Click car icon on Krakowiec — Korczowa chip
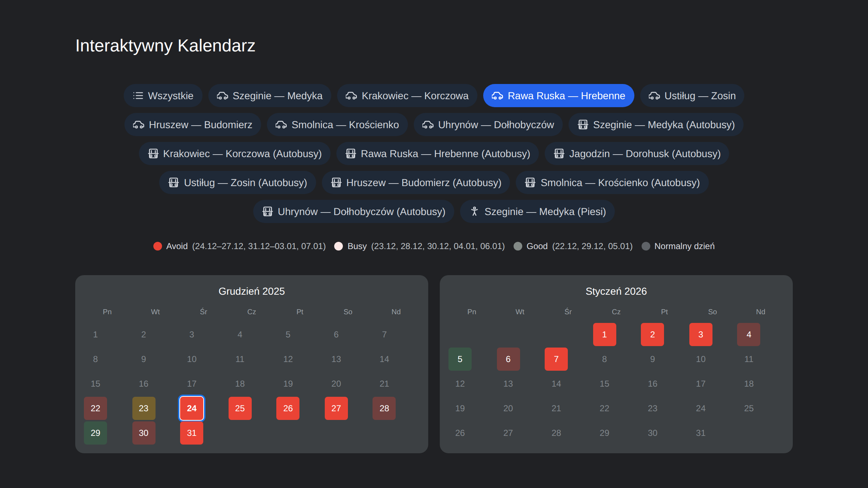The image size is (868, 488). 351,96
